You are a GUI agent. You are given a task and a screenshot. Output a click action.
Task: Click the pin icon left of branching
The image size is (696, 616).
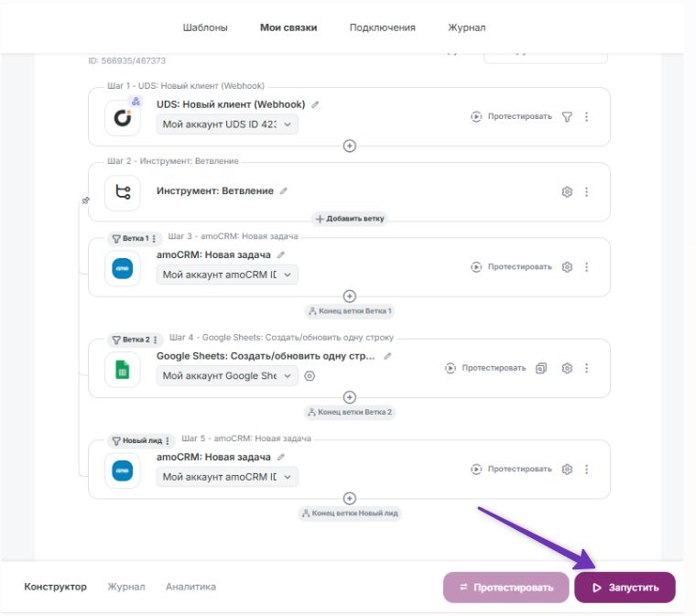click(86, 200)
